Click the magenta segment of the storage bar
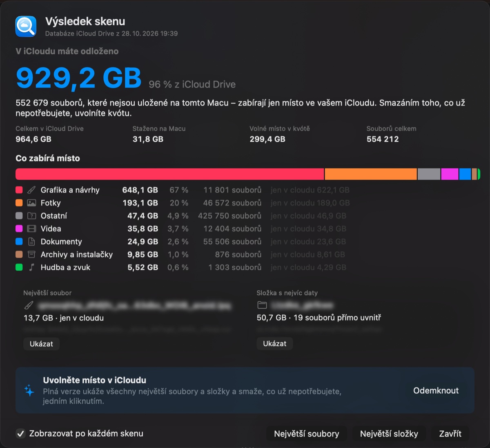Screen dimensions: 490x448 point(450,174)
